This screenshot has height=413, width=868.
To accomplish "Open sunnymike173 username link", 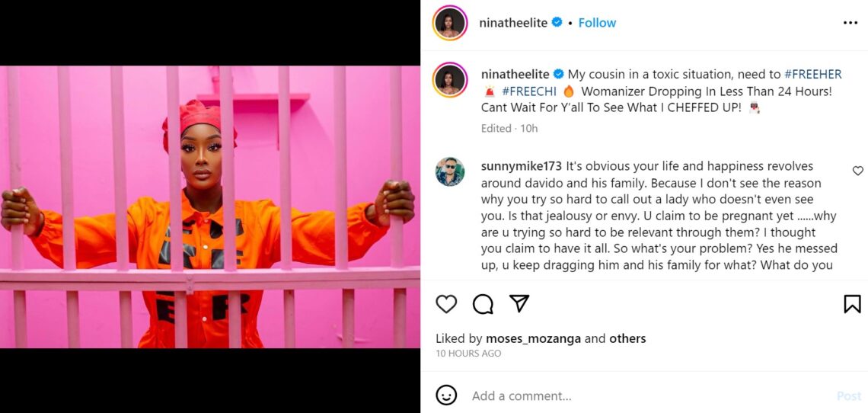I will (519, 165).
